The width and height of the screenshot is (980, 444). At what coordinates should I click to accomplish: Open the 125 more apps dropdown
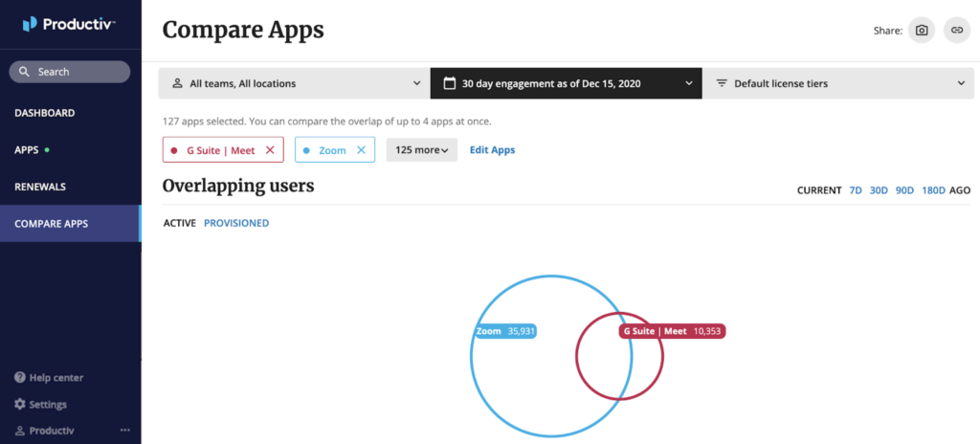422,150
